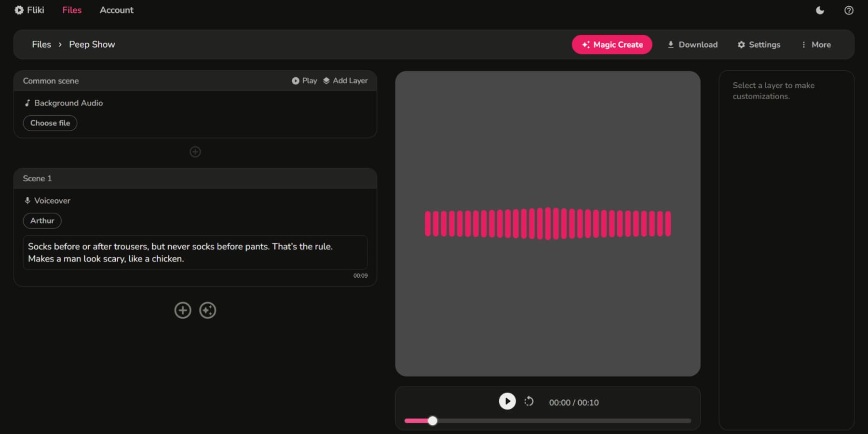Expand a new scene with the plus icon

pos(183,310)
